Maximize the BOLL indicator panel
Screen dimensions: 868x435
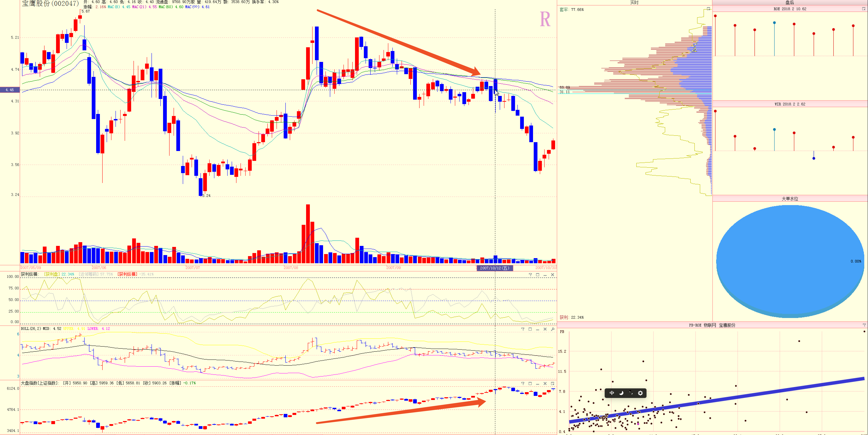click(x=530, y=329)
